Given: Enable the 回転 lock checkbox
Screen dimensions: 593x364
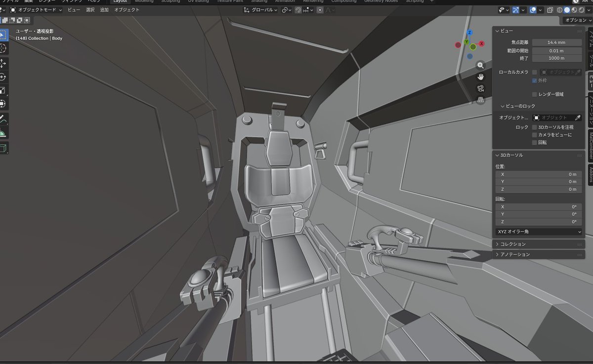Looking at the screenshot, I should (535, 142).
